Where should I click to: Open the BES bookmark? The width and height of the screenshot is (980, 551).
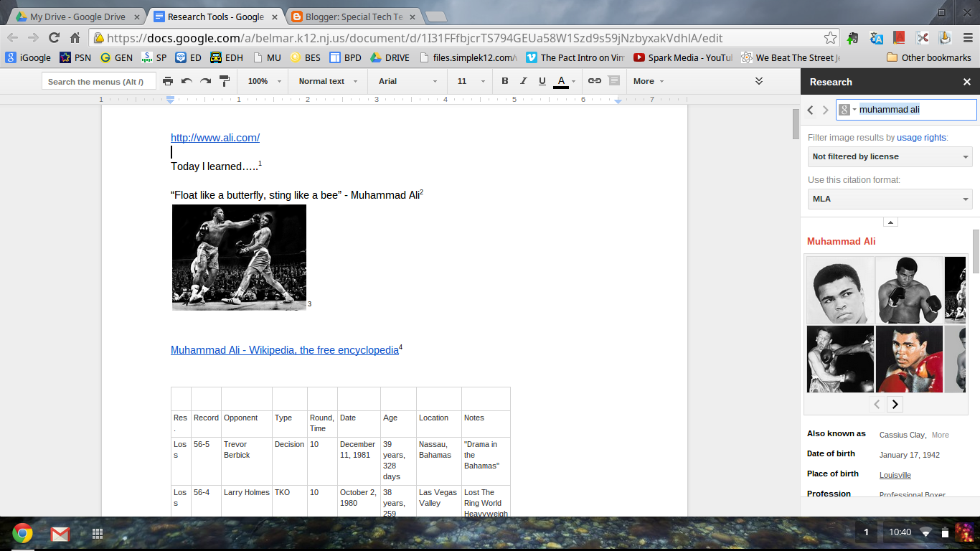tap(306, 57)
